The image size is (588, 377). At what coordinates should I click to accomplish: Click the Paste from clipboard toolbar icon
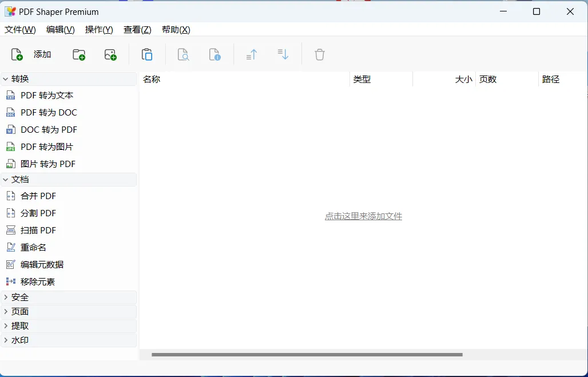click(146, 54)
